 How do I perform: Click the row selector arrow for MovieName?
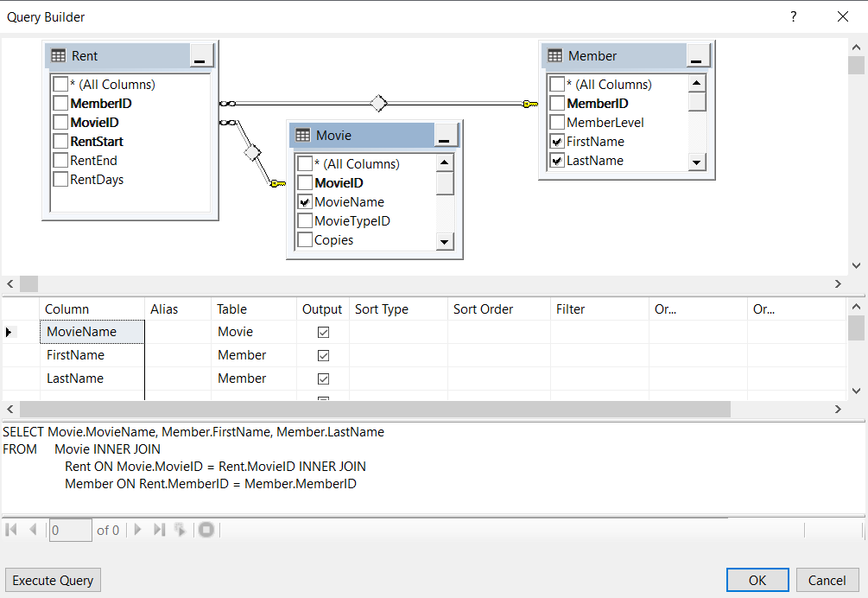coord(9,332)
